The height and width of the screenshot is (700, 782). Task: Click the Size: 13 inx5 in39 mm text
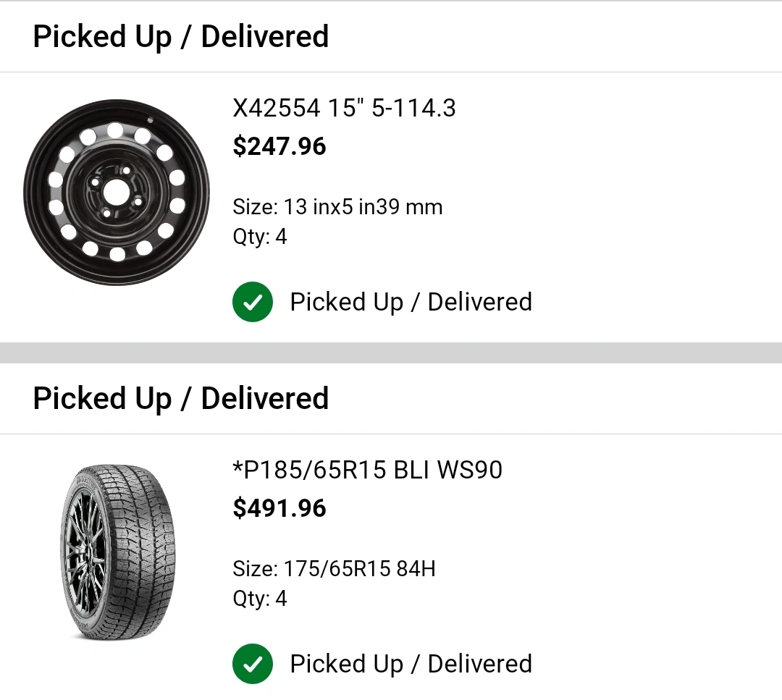tap(337, 208)
